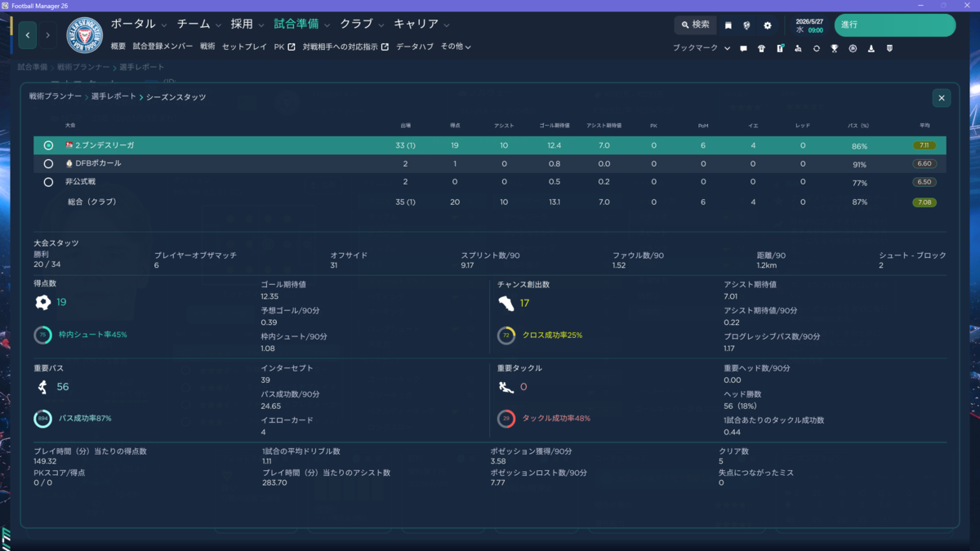The height and width of the screenshot is (551, 980).
Task: Click 戦術プランナー in the panel breadcrumb
Action: pyautogui.click(x=56, y=96)
